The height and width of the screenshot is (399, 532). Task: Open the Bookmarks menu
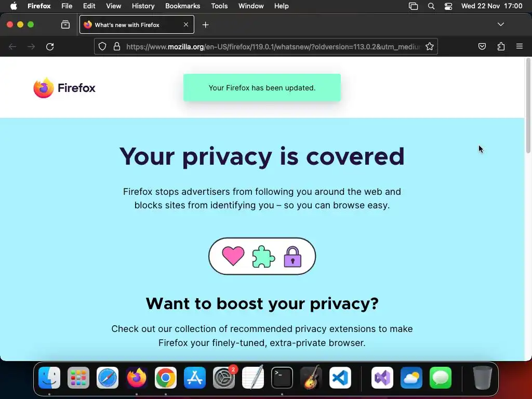pos(182,6)
